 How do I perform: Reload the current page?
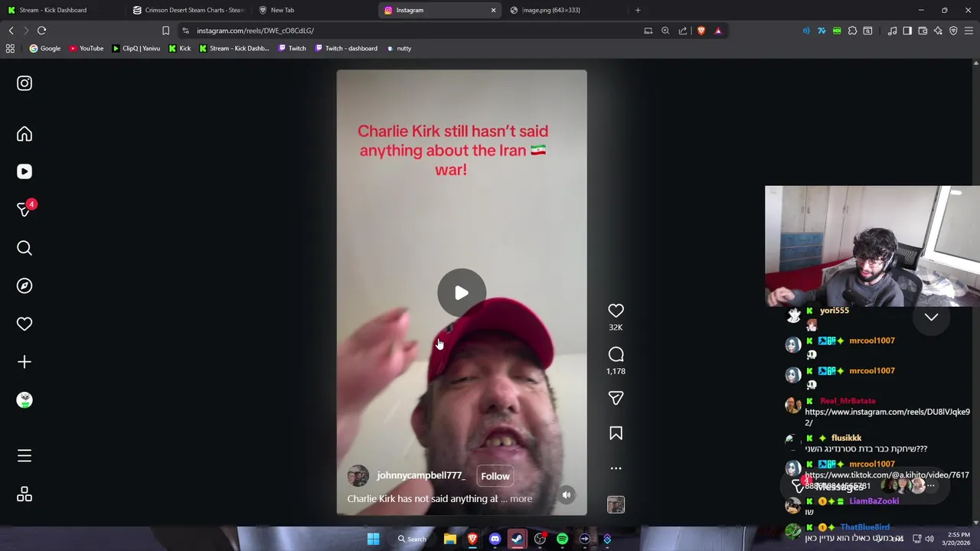[41, 31]
